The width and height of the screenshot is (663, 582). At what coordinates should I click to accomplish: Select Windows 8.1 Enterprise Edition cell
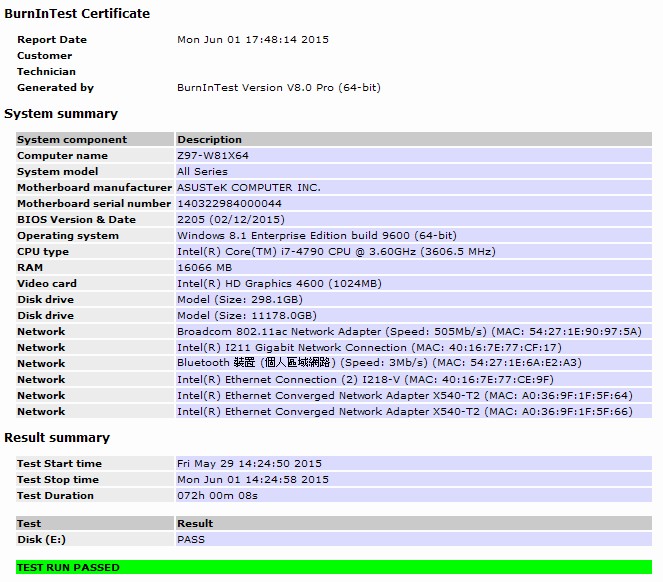(x=414, y=236)
